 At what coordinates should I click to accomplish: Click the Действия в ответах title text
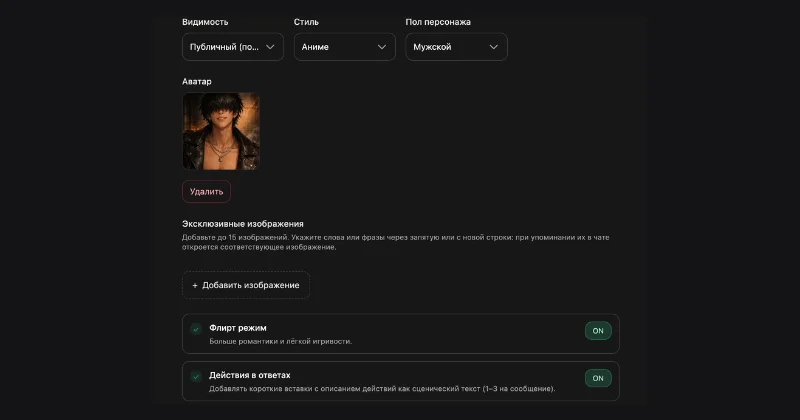coord(249,375)
